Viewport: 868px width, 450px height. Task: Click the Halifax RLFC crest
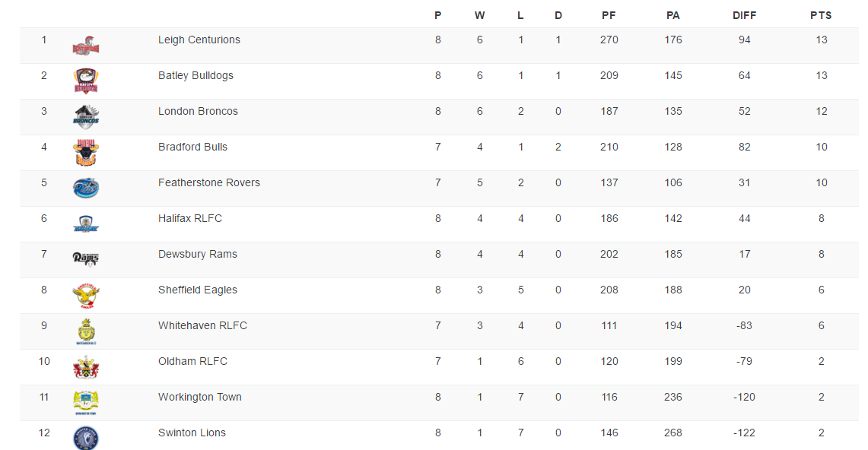86,223
